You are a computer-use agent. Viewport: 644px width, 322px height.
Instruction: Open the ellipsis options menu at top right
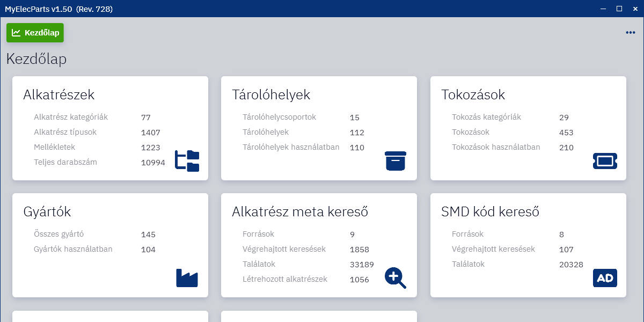(630, 32)
